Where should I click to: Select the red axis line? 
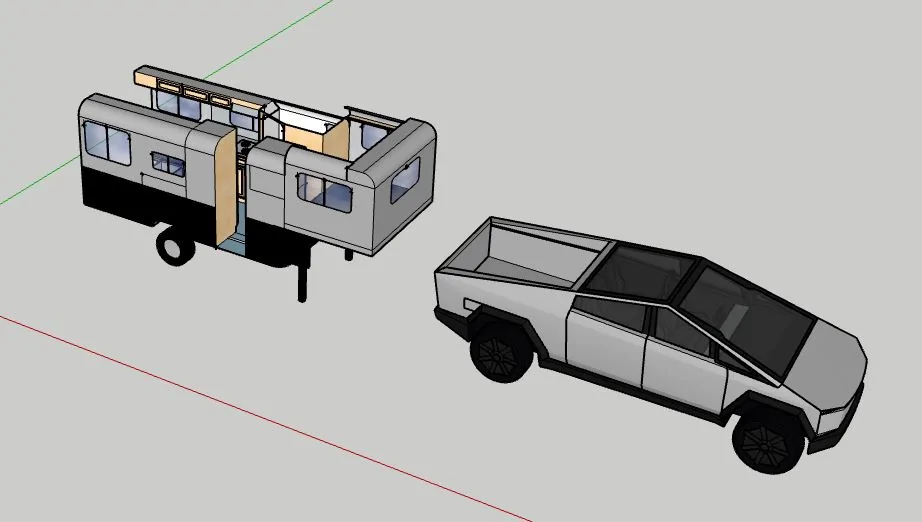265,419
